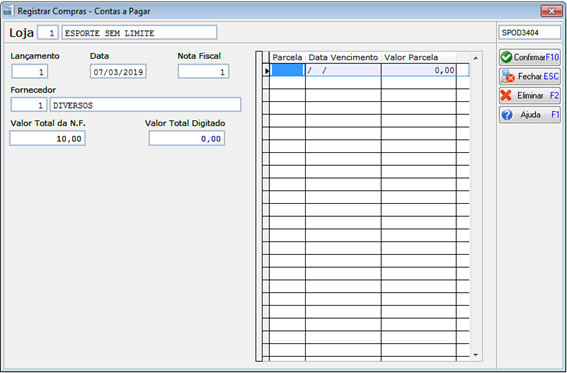Click the Valor Total da N.F. field

click(x=47, y=138)
